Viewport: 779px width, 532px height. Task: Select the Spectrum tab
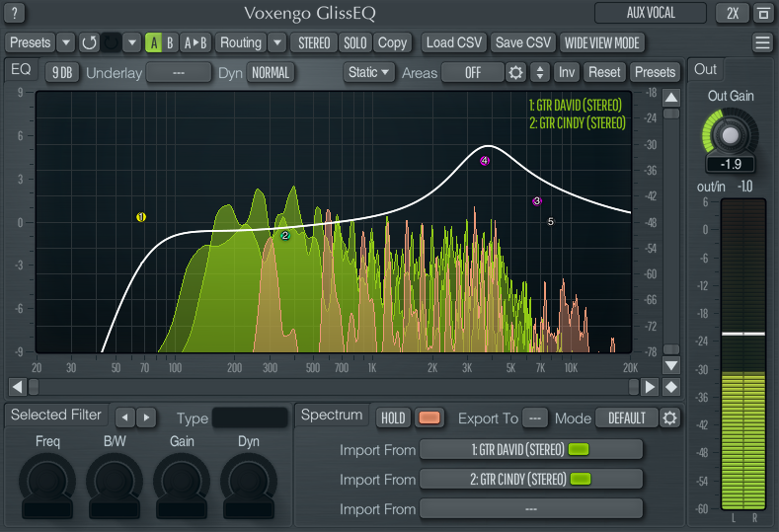point(332,415)
